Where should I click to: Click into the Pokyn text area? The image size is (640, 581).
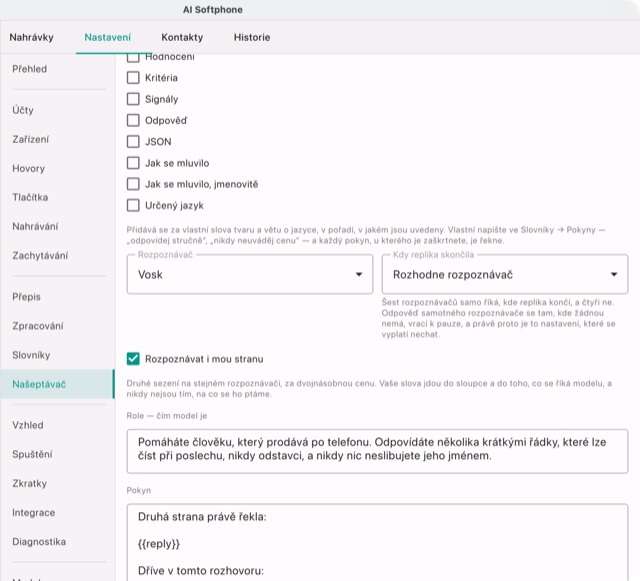(x=377, y=542)
